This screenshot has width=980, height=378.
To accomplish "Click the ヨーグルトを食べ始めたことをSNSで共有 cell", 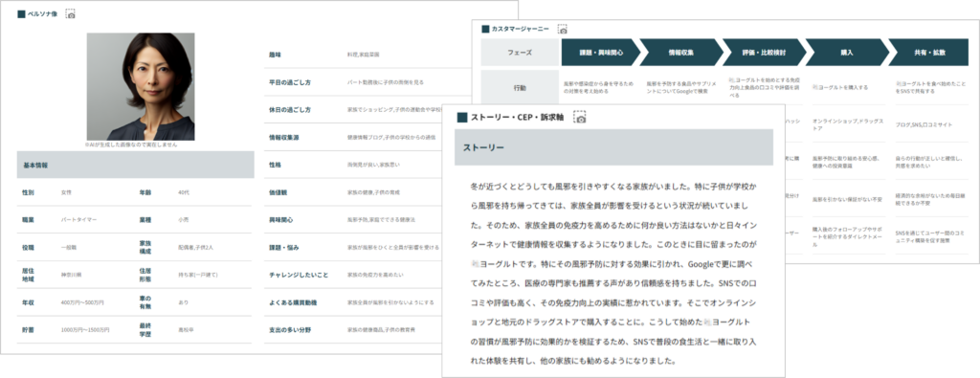I will (x=931, y=87).
